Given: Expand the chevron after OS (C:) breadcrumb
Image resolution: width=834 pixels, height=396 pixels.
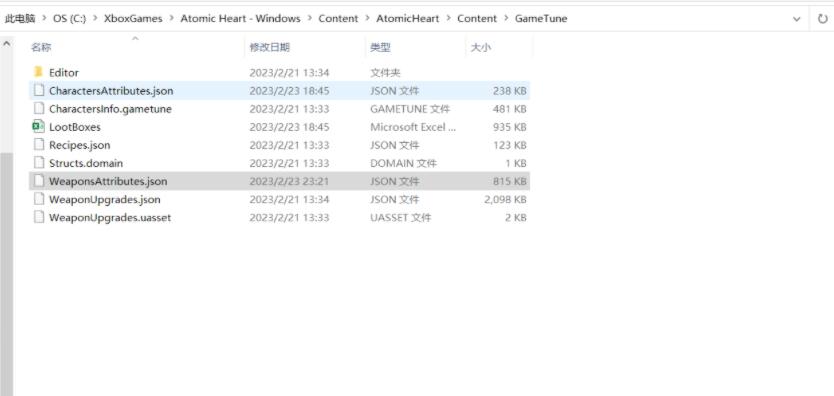Looking at the screenshot, I should [x=95, y=18].
